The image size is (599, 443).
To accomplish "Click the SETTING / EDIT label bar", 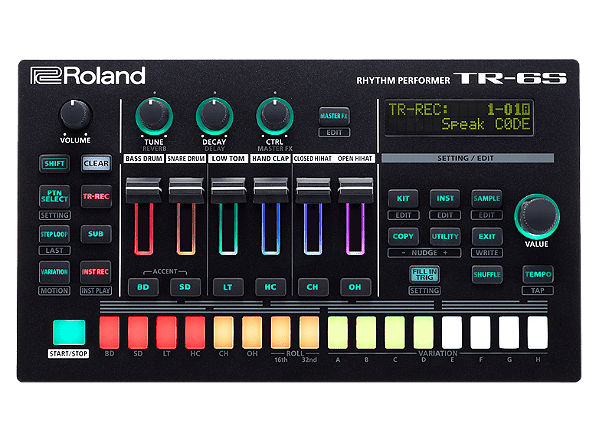I will pos(467,158).
